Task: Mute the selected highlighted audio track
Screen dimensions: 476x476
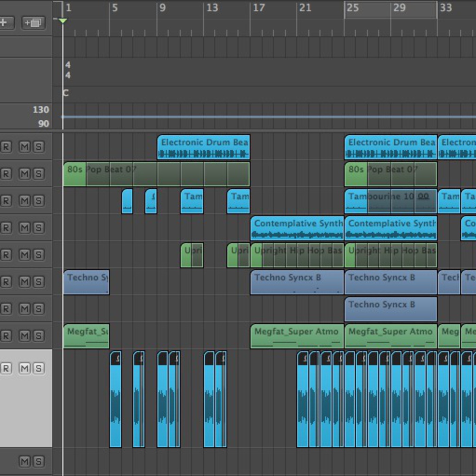Action: [24, 368]
